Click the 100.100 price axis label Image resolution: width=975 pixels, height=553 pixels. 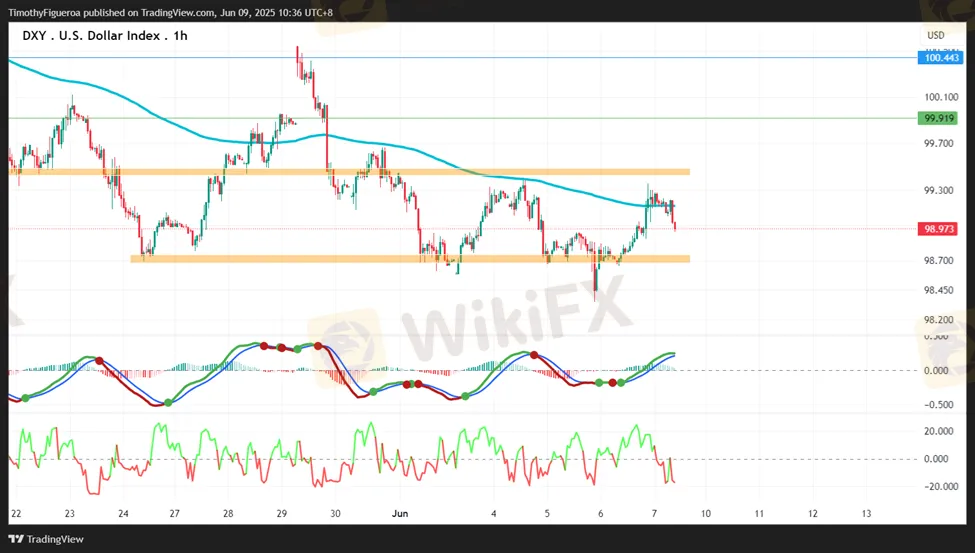pos(941,97)
